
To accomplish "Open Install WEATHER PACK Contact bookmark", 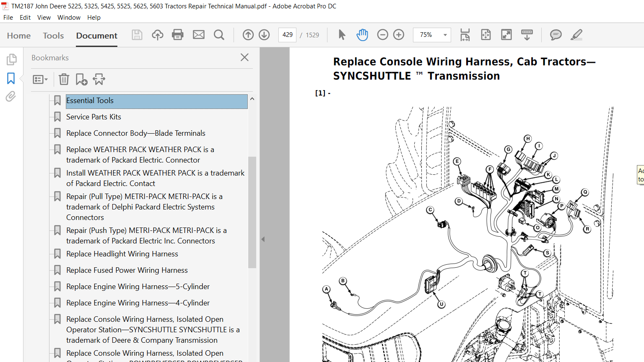I will 155,178.
